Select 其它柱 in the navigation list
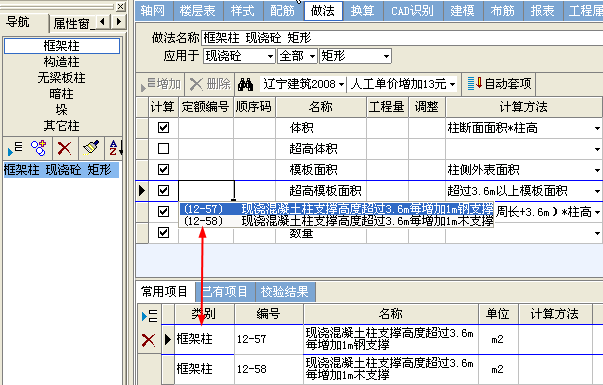Screen dimensions: 603x385 pyautogui.click(x=62, y=126)
